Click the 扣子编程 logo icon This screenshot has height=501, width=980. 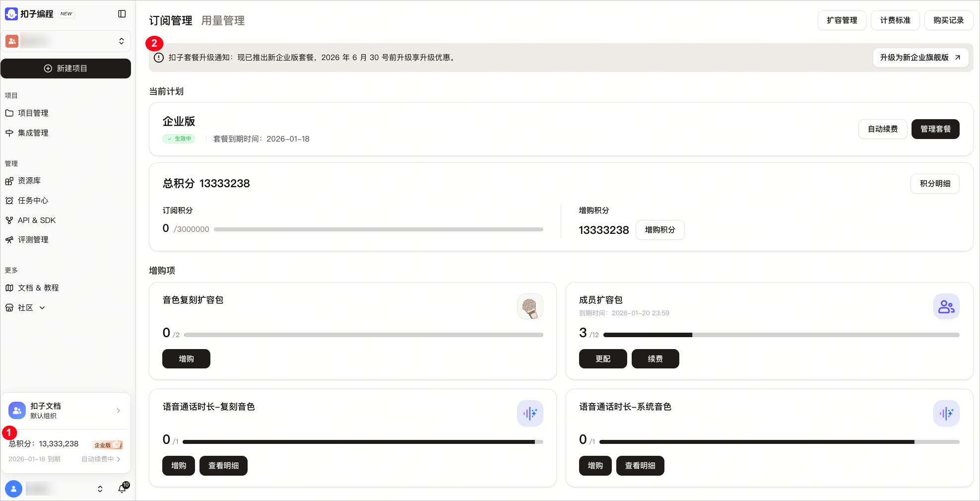(11, 14)
